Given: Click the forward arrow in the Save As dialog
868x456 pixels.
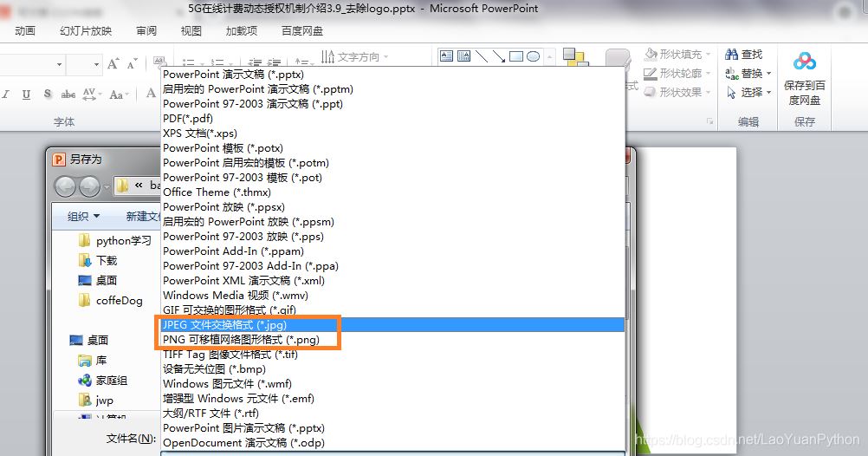Looking at the screenshot, I should pyautogui.click(x=89, y=186).
